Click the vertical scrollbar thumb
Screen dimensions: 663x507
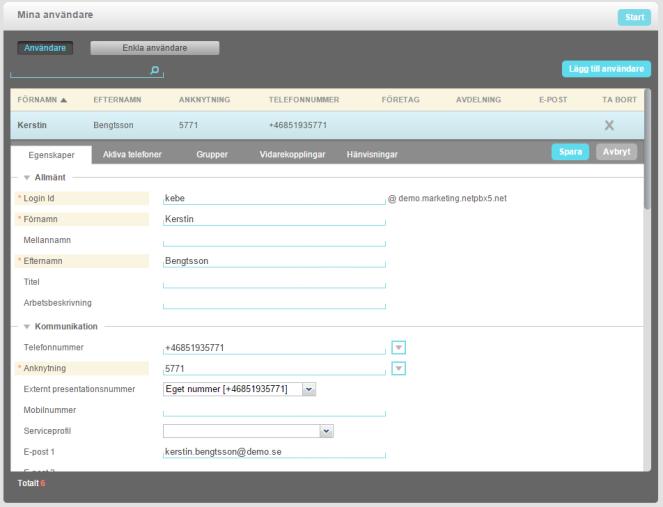coord(647,148)
